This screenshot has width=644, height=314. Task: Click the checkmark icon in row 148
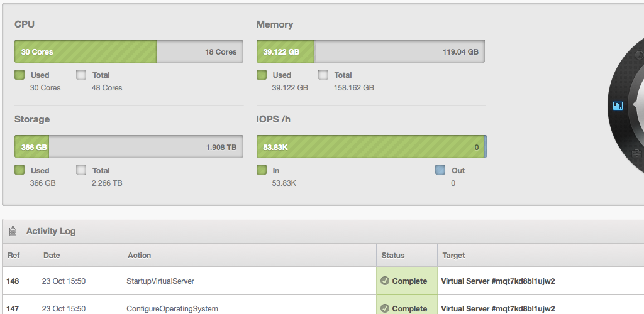pyautogui.click(x=385, y=281)
